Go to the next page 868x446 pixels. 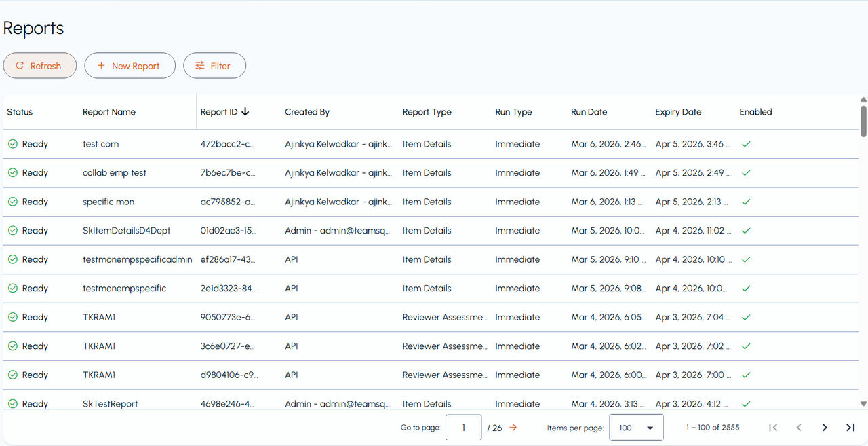[825, 428]
